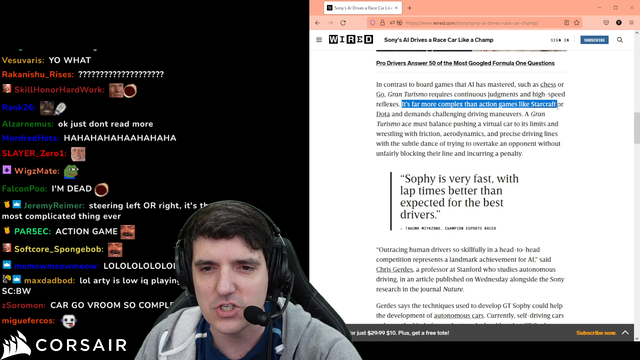640x360 pixels.
Task: Click username memowmeowmeow in chat
Action: click(57, 266)
